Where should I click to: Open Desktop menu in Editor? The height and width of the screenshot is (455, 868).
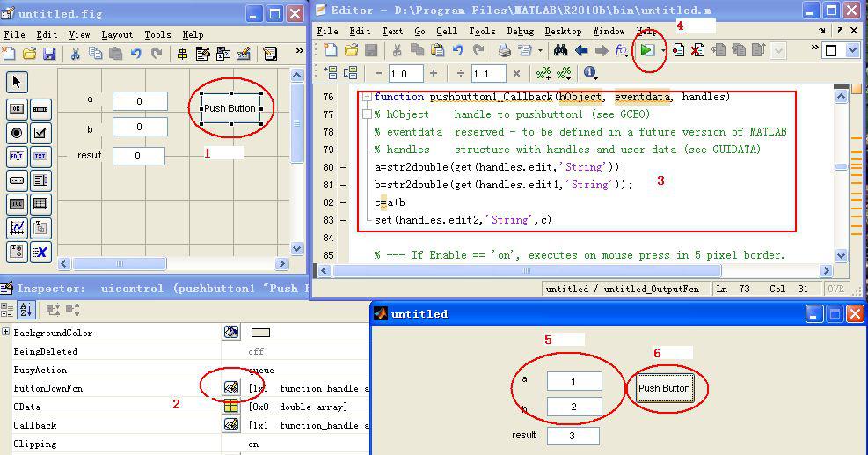pyautogui.click(x=563, y=32)
